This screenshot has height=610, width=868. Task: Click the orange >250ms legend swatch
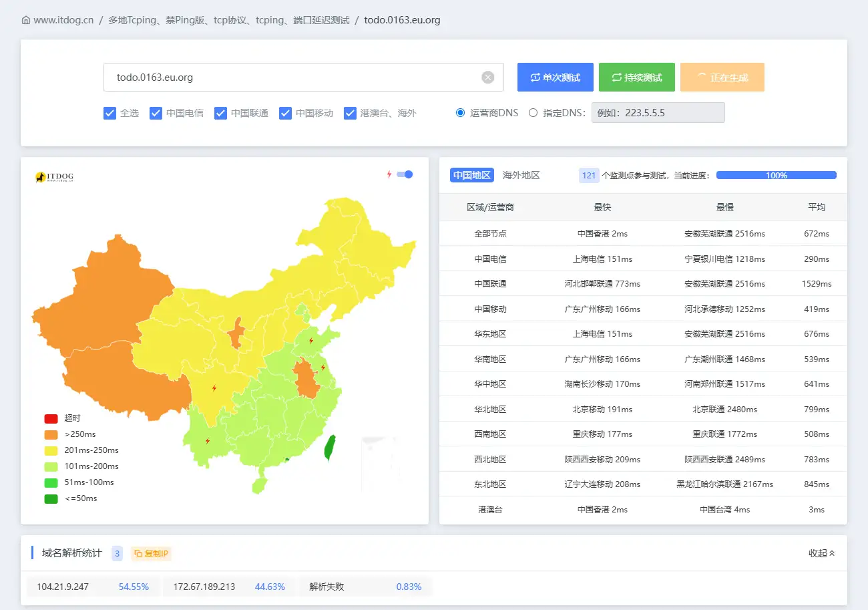click(51, 434)
